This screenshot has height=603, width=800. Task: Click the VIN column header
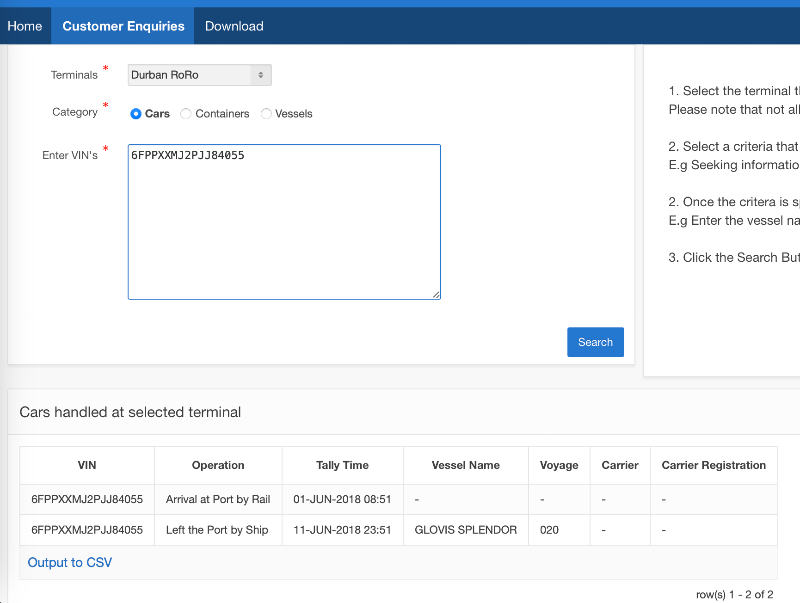tap(87, 465)
